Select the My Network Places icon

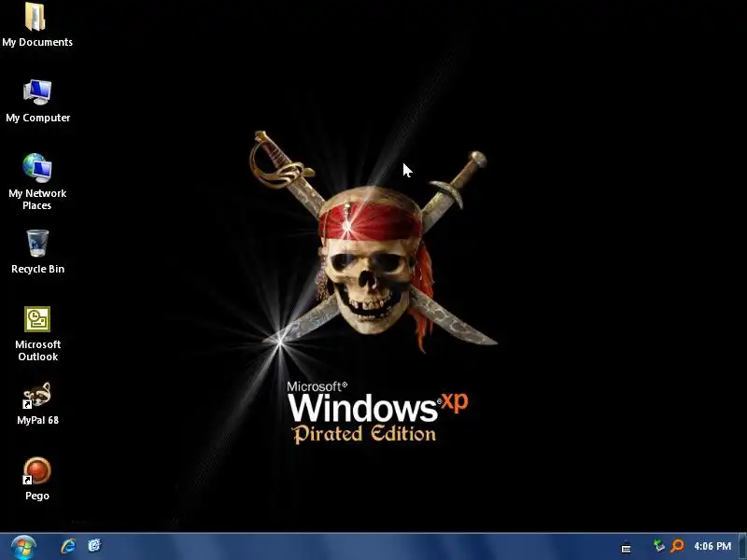coord(37,168)
